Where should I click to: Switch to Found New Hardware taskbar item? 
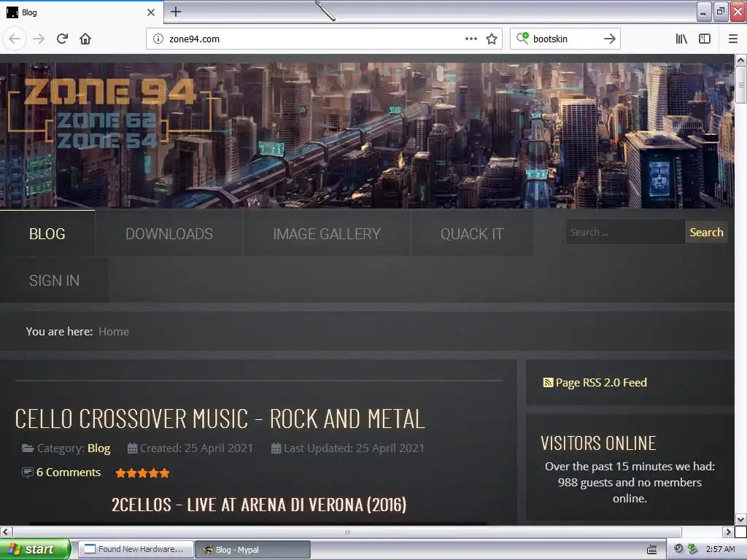click(136, 549)
